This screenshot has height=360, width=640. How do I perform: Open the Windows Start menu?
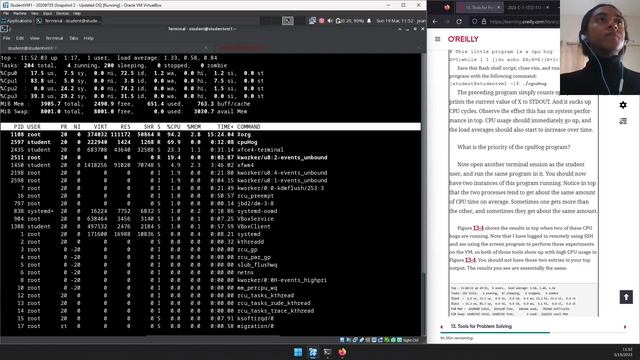(x=298, y=352)
